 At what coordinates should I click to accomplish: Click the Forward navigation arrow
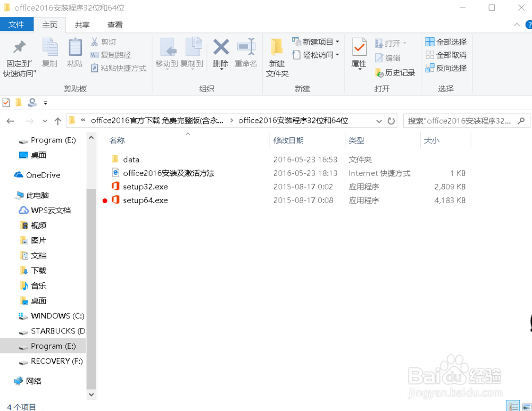pyautogui.click(x=30, y=121)
